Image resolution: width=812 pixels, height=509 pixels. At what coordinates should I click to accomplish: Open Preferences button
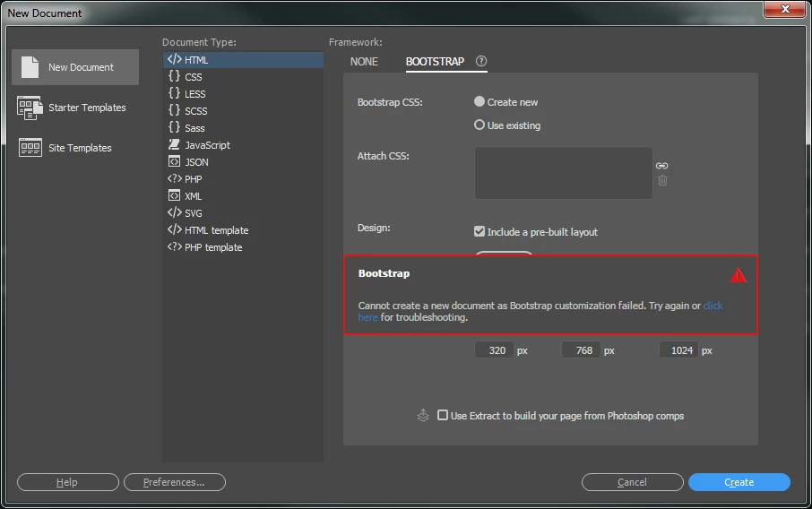(175, 482)
